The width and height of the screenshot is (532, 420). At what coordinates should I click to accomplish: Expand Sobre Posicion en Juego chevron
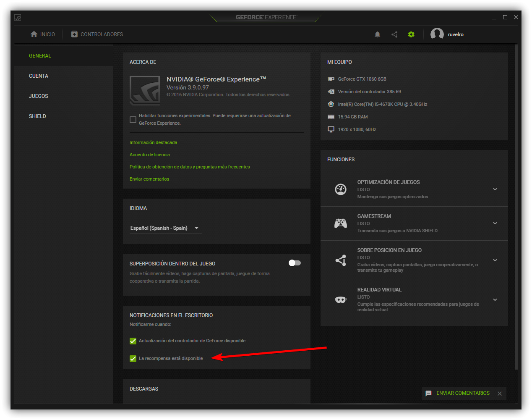pyautogui.click(x=495, y=260)
